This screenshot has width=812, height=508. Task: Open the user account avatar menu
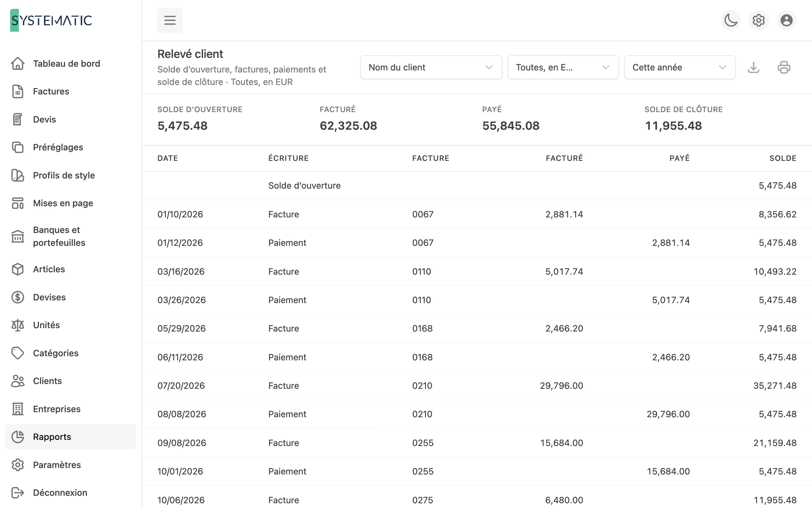pyautogui.click(x=787, y=20)
